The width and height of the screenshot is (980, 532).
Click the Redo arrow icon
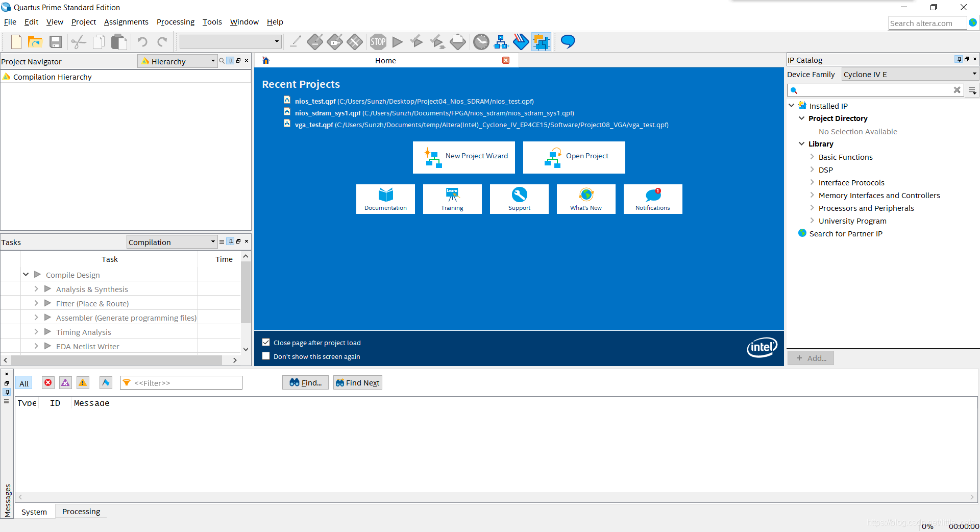click(162, 42)
